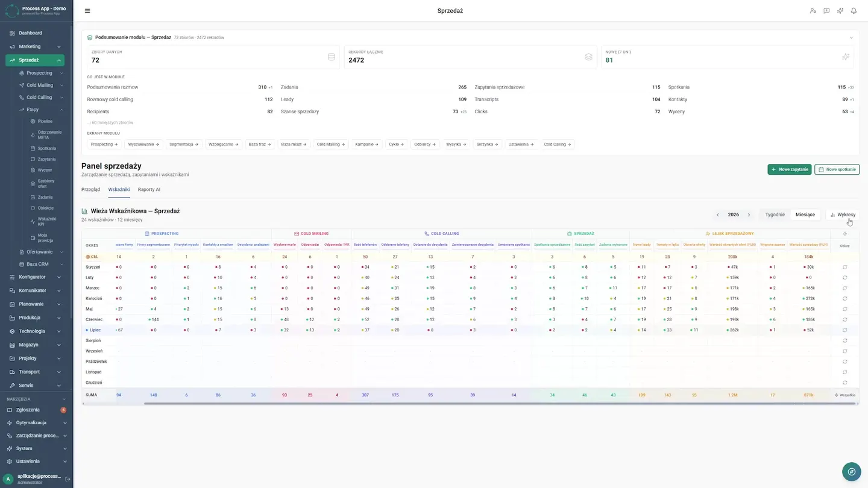Expand the Produkcja menu chevron
This screenshot has height=488, width=868.
pyautogui.click(x=59, y=318)
